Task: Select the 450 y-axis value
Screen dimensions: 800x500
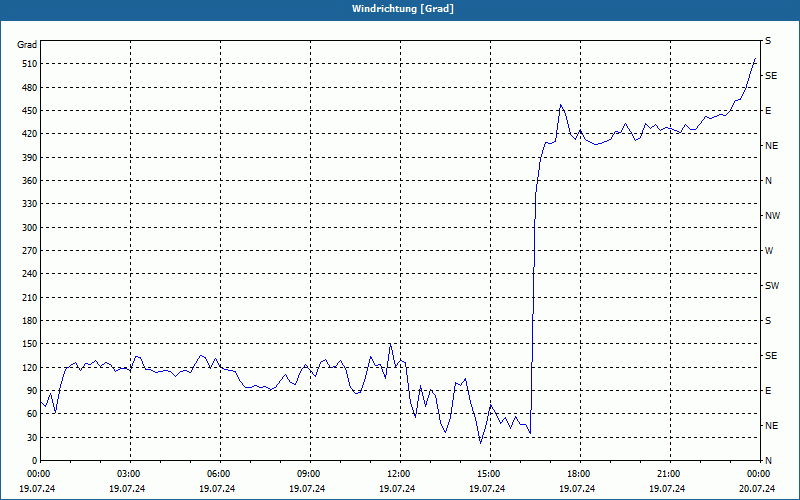Action: click(x=30, y=111)
